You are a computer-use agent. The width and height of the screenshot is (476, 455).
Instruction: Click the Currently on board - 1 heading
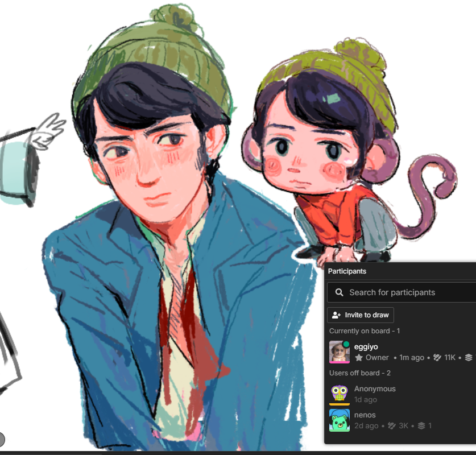[x=365, y=331]
